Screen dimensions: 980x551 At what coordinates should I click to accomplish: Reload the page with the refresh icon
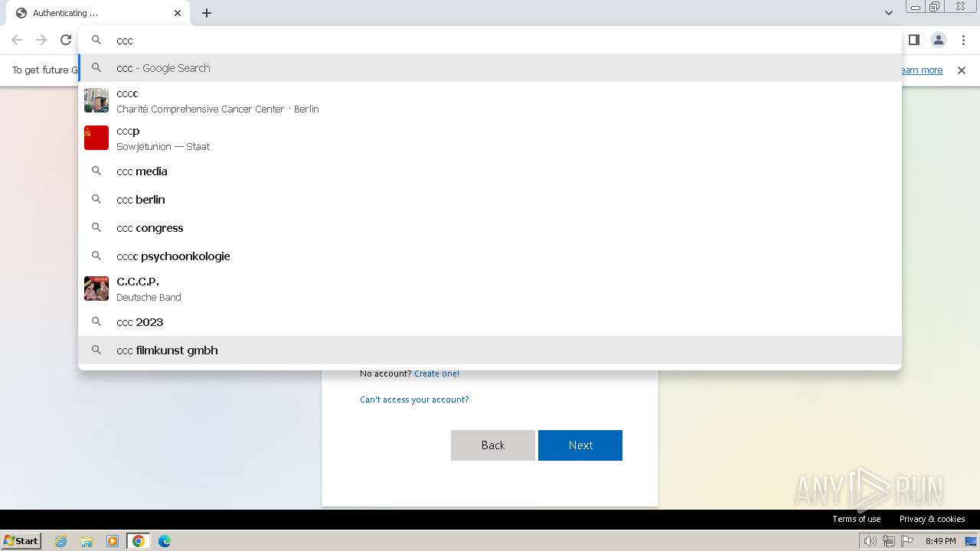(66, 40)
